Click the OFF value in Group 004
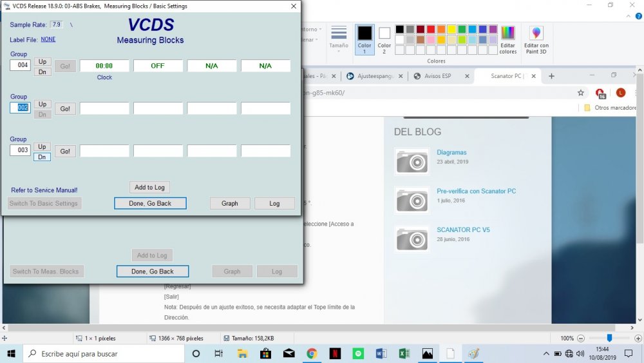Viewport: 644px width, 363px height. pos(158,66)
